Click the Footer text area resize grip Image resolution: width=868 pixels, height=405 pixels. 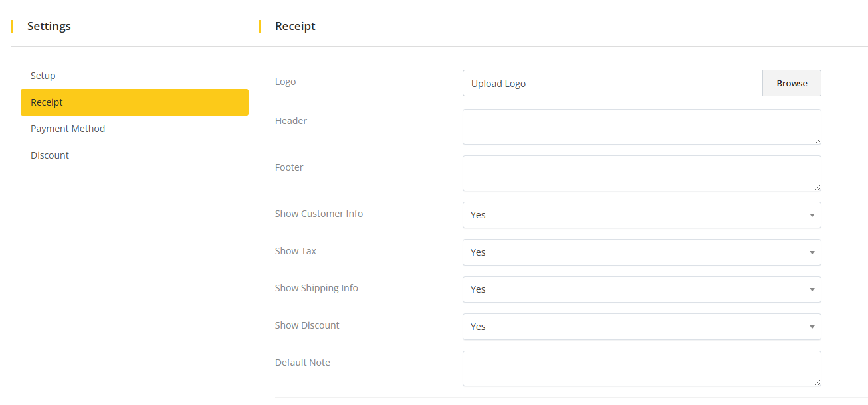(x=817, y=187)
